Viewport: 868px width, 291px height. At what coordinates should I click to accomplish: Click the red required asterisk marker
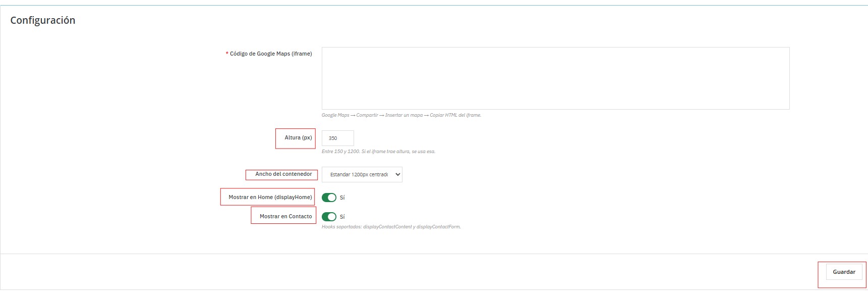[x=227, y=54]
